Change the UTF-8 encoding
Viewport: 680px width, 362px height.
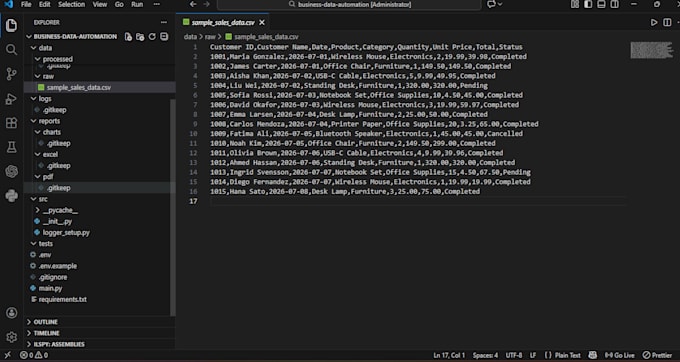[514, 355]
